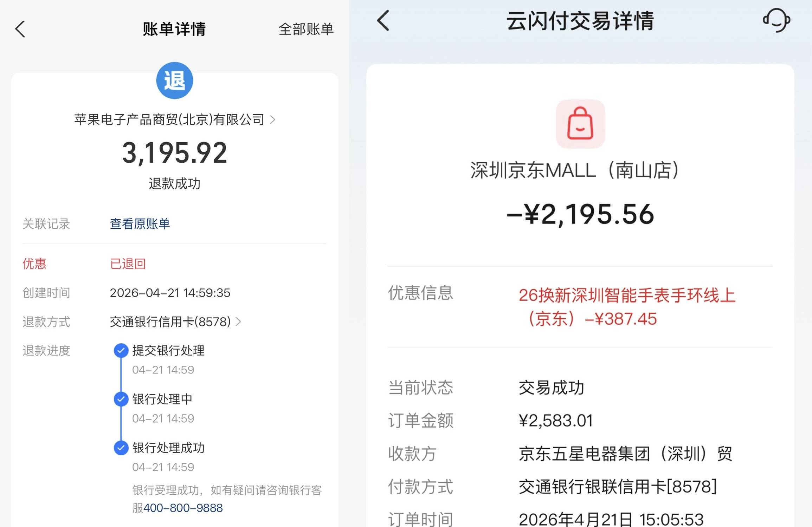Tap back arrow on 云闪付交易详情 page
The height and width of the screenshot is (527, 812).
[383, 20]
